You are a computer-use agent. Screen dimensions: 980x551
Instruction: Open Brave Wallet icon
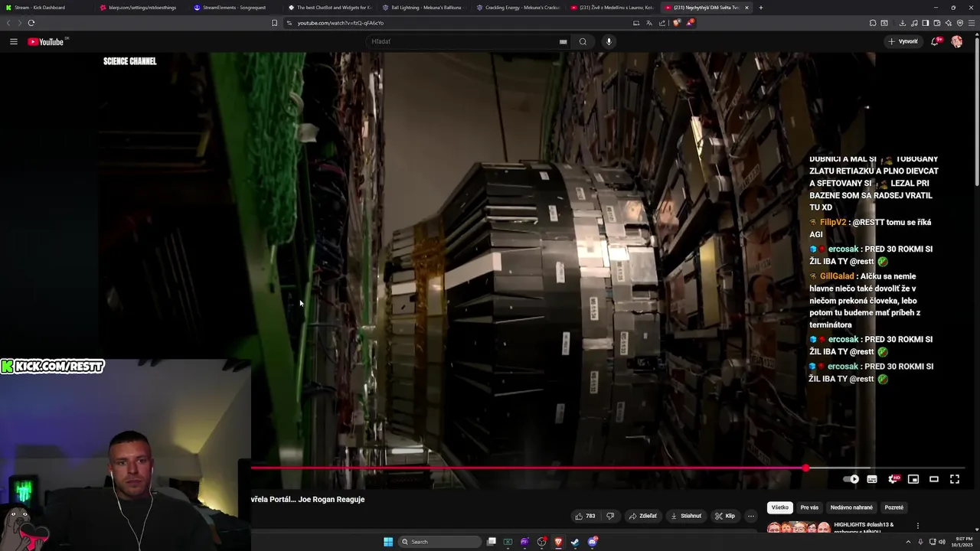point(937,23)
